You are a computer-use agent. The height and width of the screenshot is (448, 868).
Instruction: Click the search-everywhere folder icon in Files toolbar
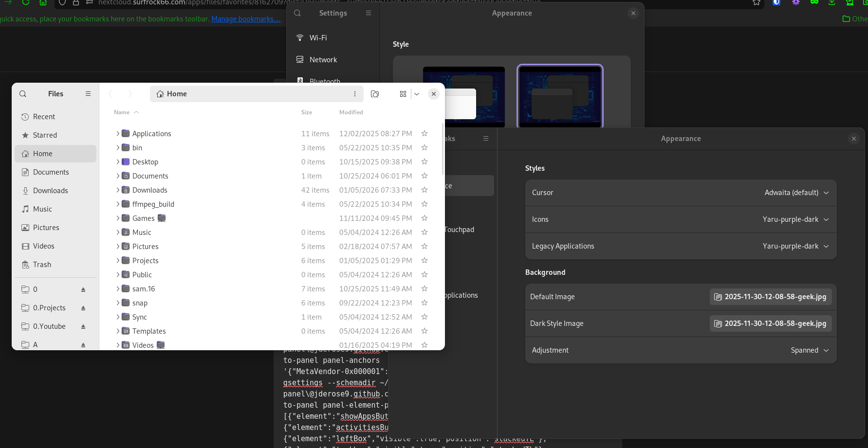[x=375, y=94]
